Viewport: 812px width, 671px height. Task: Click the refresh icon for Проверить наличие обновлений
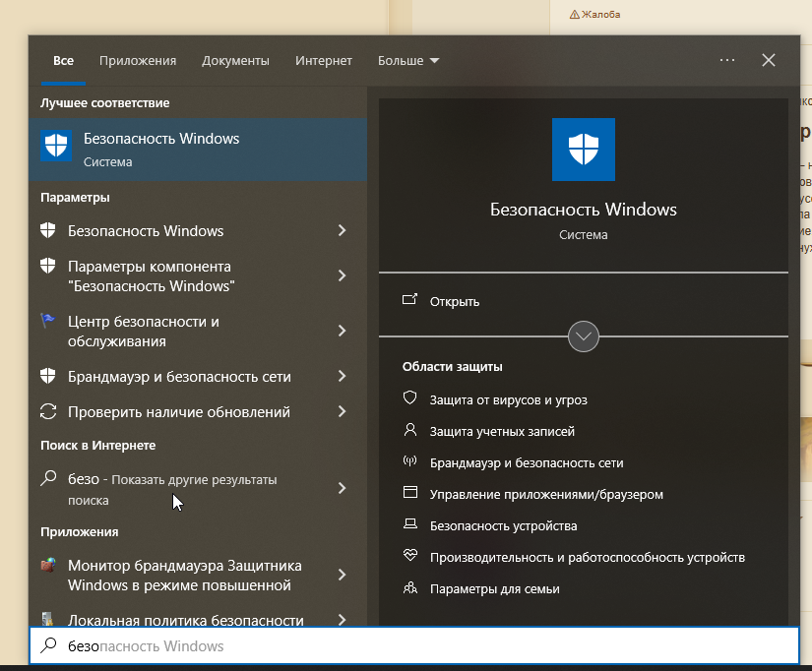point(47,411)
